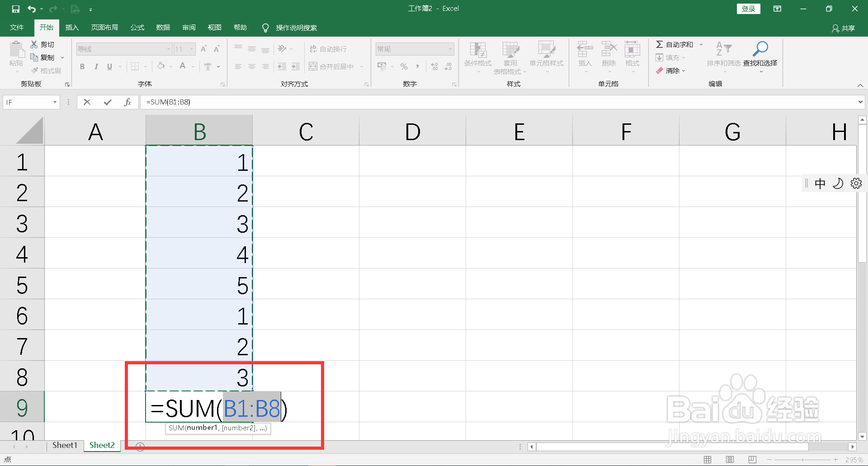The width and height of the screenshot is (868, 466).
Task: Open Help (帮助) tab
Action: point(241,28)
